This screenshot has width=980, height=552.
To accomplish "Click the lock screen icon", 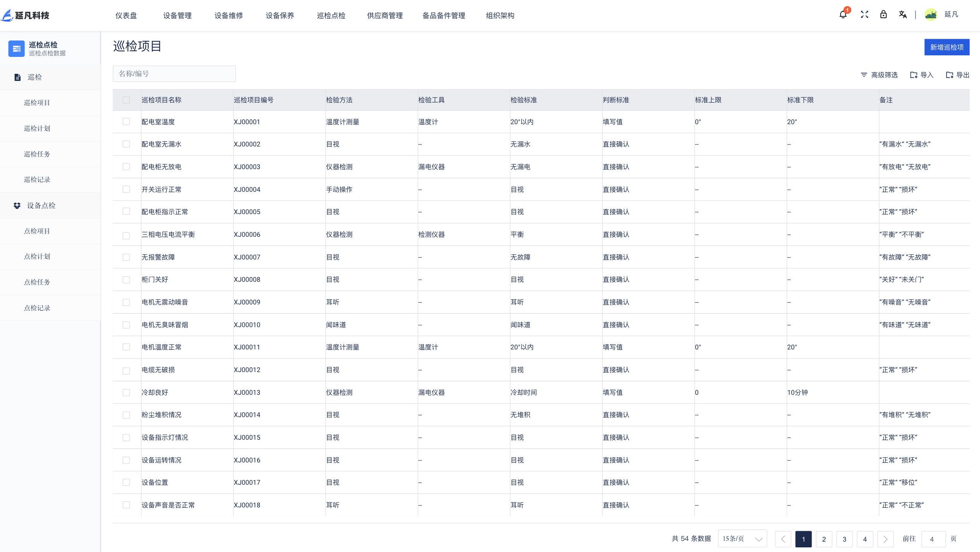I will click(x=883, y=15).
